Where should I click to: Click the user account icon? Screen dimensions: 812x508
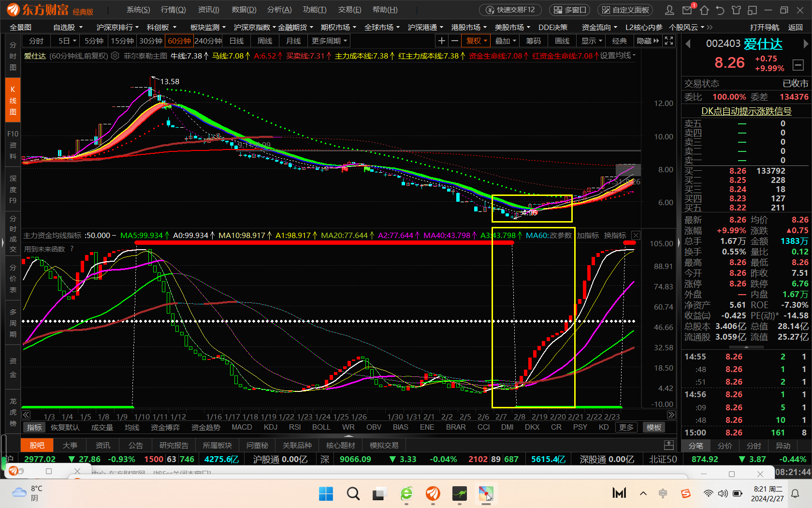[669, 10]
